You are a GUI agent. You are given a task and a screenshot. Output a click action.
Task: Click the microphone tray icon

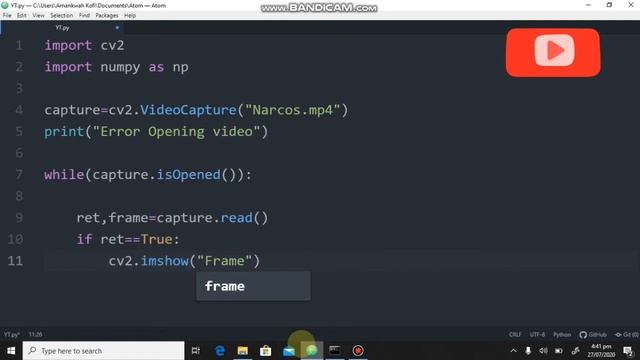click(x=528, y=351)
